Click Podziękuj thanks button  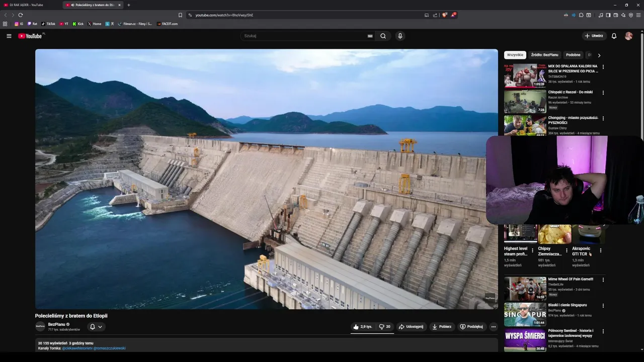click(x=471, y=327)
